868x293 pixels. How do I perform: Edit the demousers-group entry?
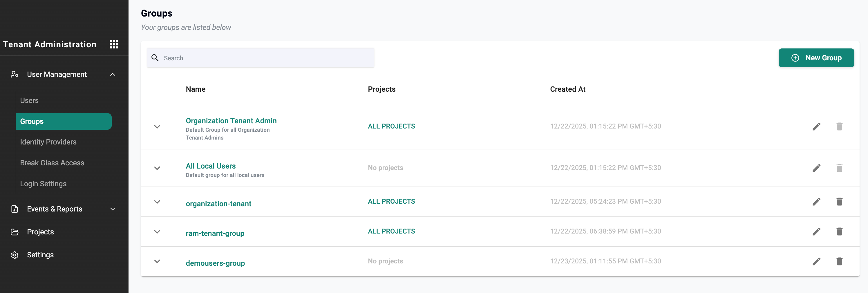(816, 261)
